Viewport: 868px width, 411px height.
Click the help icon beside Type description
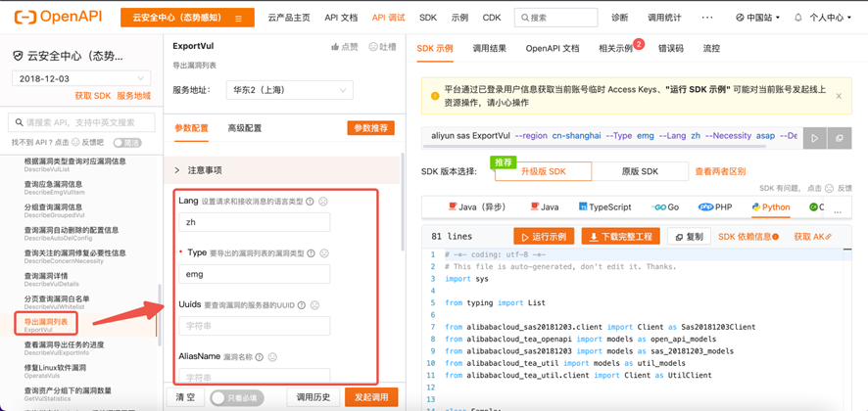(x=312, y=252)
